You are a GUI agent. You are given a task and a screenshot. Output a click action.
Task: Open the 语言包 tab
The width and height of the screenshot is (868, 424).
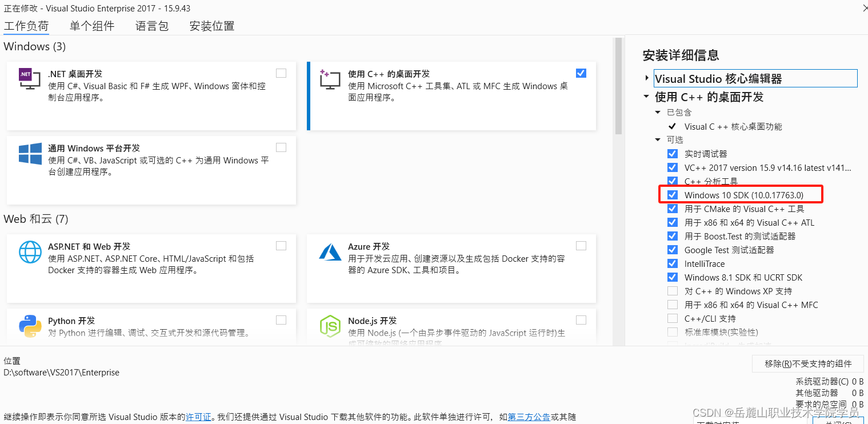(x=151, y=26)
